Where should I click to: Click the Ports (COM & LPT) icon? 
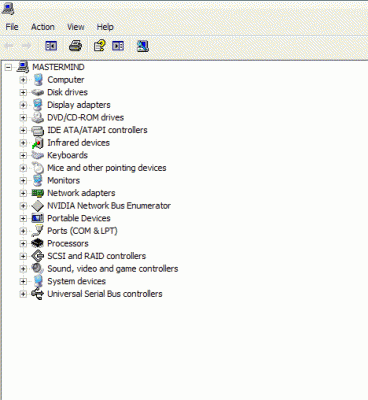click(38, 231)
